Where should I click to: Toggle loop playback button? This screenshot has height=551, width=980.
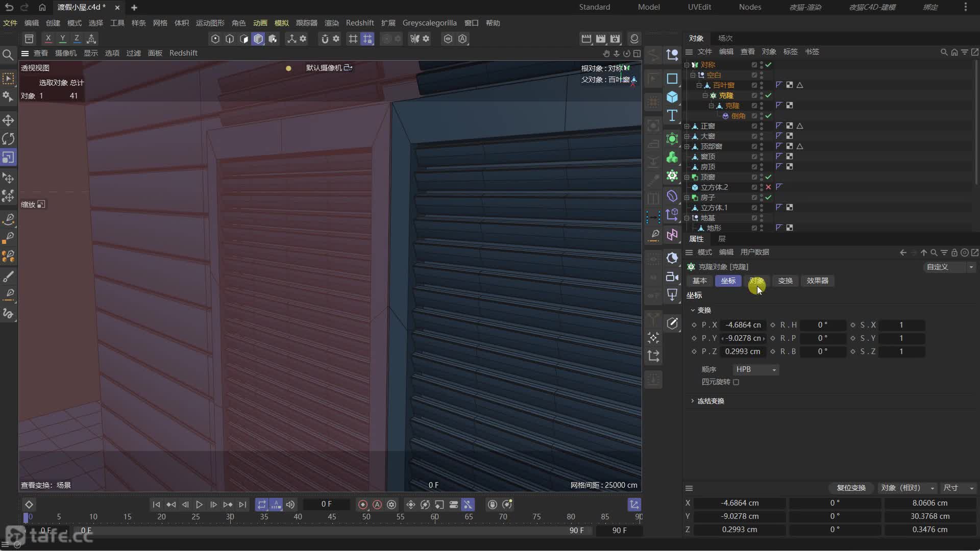click(x=261, y=505)
